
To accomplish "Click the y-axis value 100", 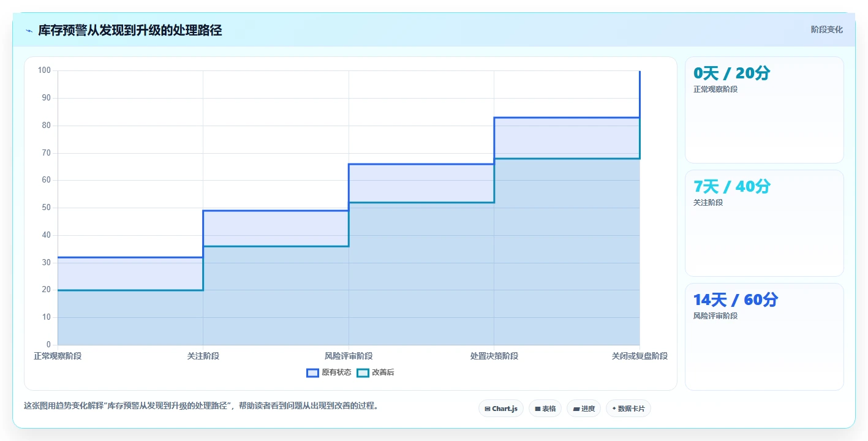I will tap(44, 70).
